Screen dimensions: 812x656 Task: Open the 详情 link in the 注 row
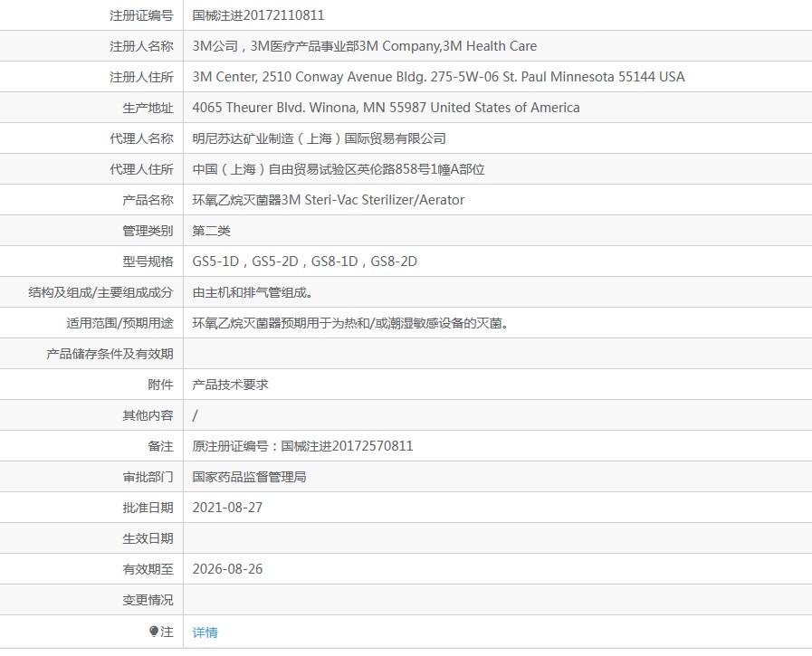[205, 632]
